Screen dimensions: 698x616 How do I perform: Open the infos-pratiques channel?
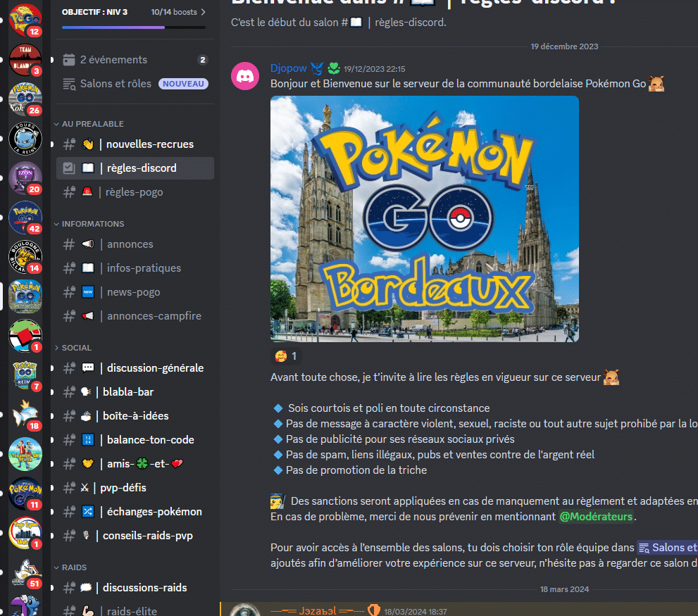pos(135,268)
